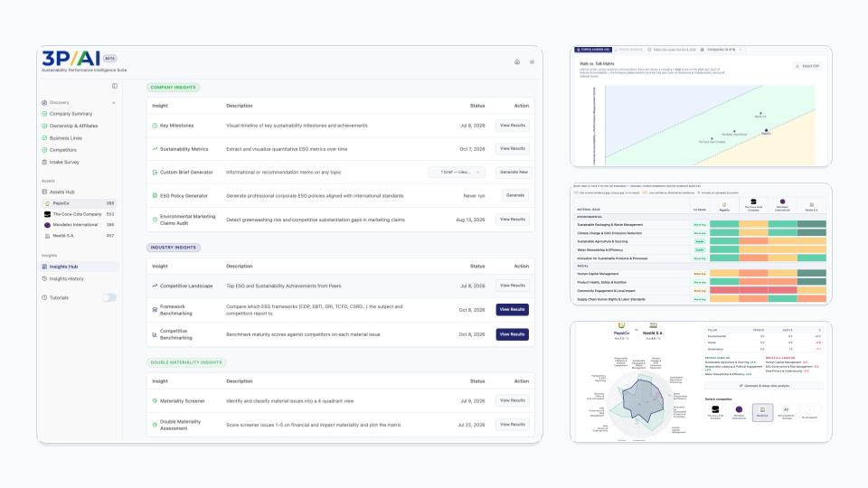The image size is (868, 488).
Task: Click the Nestlé S.A. logo in sidebar
Action: [x=48, y=236]
